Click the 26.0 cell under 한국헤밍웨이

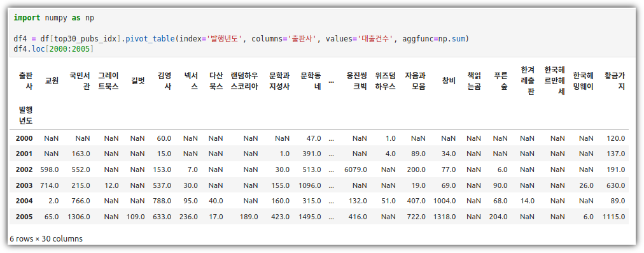pyautogui.click(x=586, y=185)
